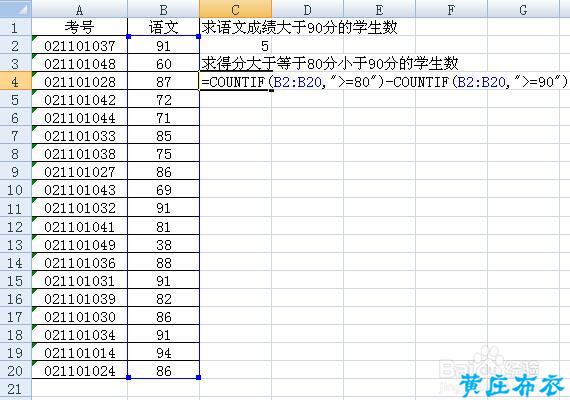Select column E header

pos(379,9)
